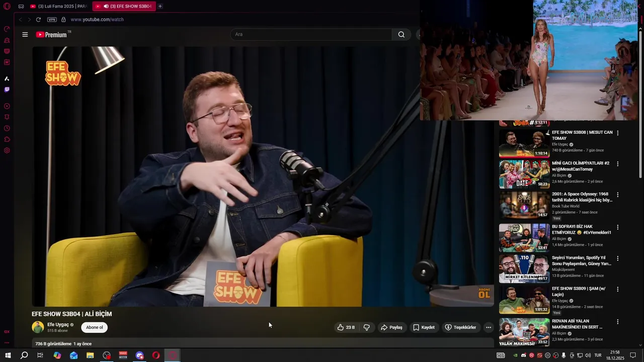644x362 pixels.
Task: Launch Copilot from the taskbar
Action: 57,355
